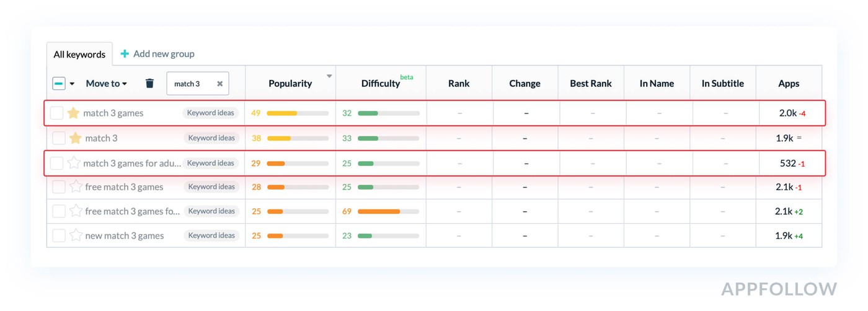Screen dimensions: 868x311
Task: Open the 'Move to' dropdown
Action: 106,83
